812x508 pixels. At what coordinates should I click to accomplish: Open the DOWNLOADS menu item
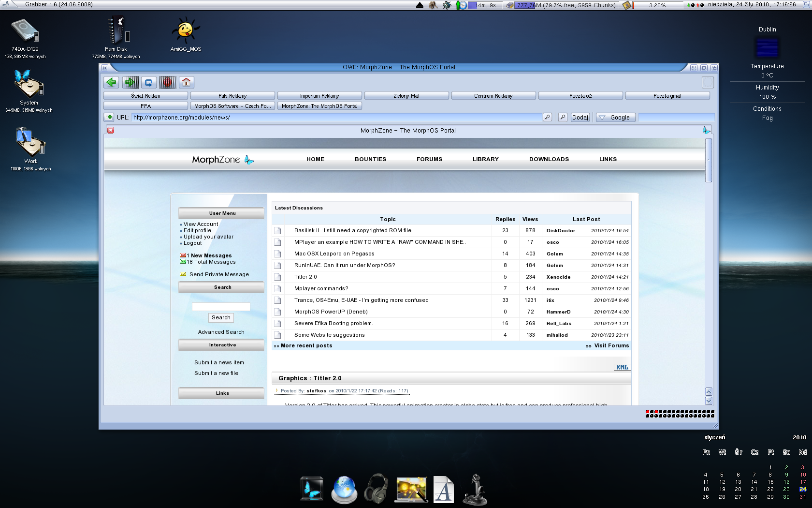(x=549, y=159)
